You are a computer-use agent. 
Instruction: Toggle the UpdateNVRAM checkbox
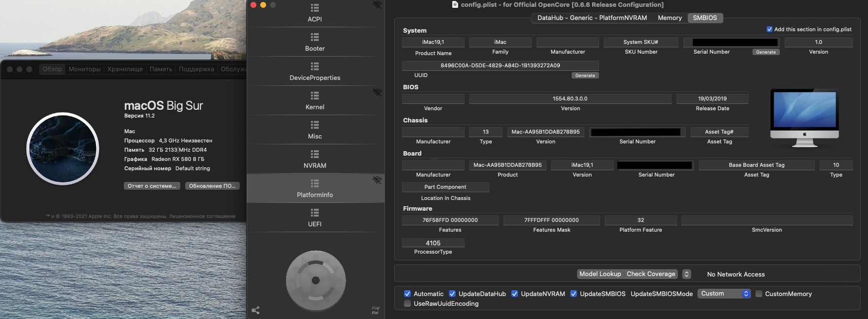click(515, 294)
